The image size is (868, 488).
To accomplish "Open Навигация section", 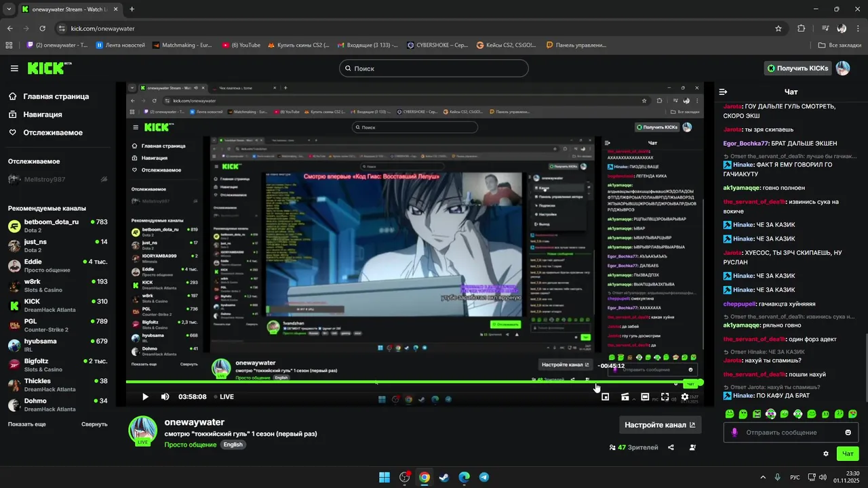I will click(35, 115).
